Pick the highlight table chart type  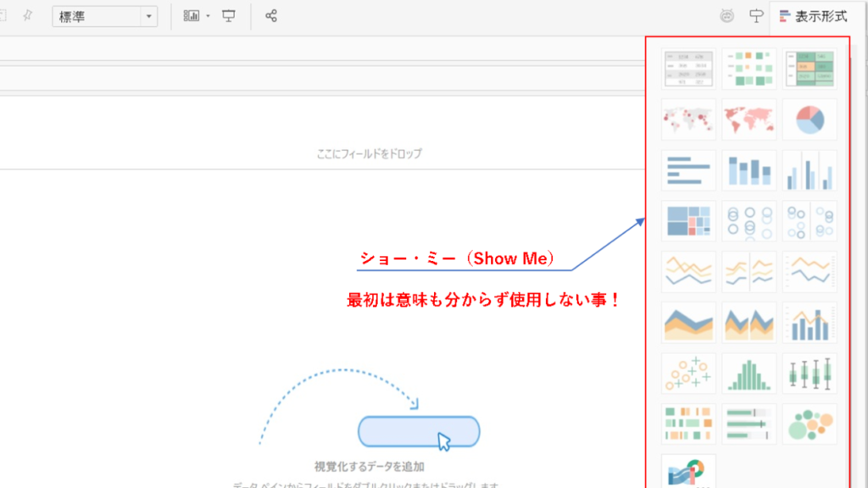point(810,69)
